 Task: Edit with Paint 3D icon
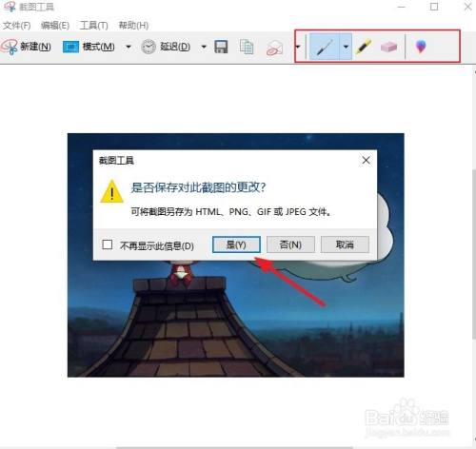pos(421,47)
